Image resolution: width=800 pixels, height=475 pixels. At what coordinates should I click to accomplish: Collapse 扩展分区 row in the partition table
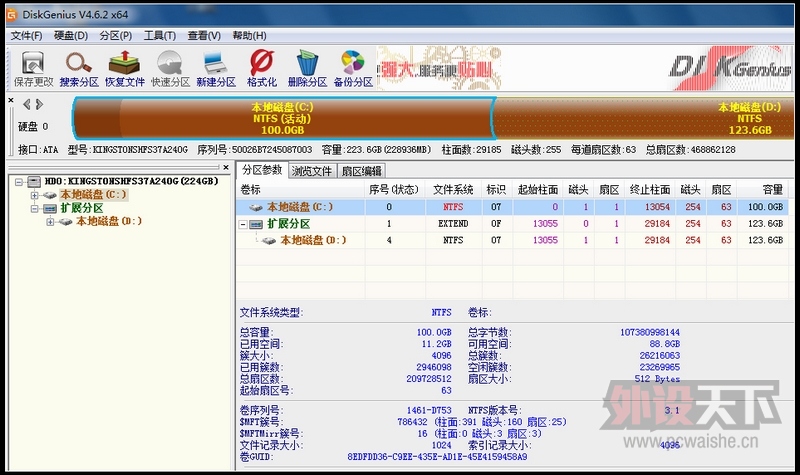click(243, 224)
